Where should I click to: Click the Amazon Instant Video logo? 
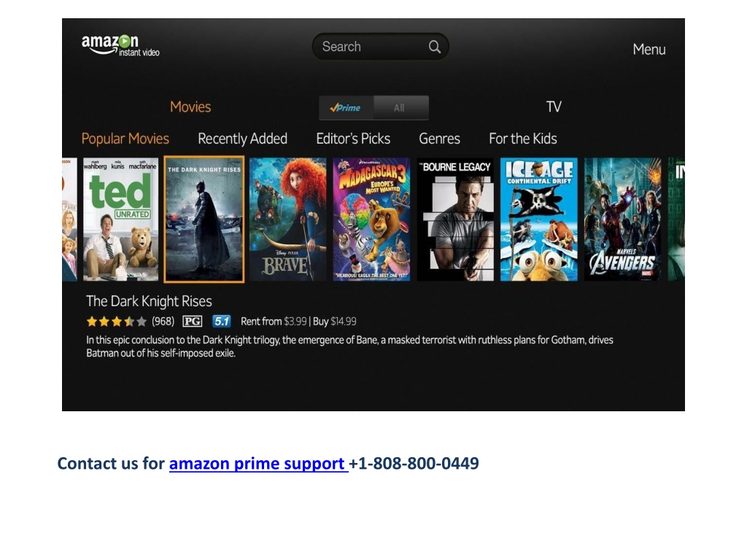point(120,46)
